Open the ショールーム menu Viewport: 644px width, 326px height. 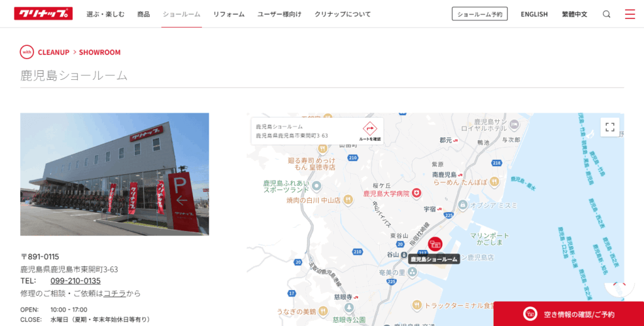point(182,14)
